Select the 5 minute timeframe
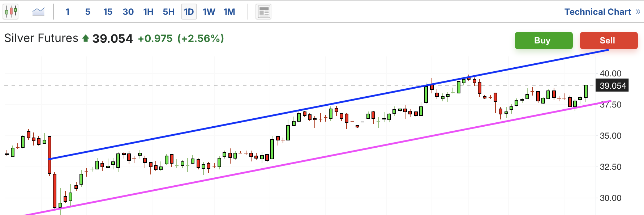644x215 pixels. 88,12
